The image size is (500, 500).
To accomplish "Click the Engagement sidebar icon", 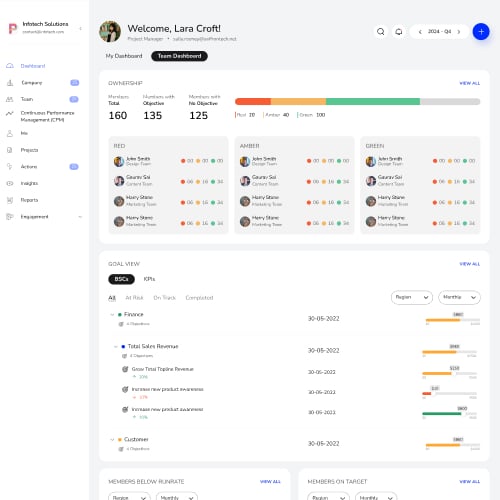I will pyautogui.click(x=10, y=217).
